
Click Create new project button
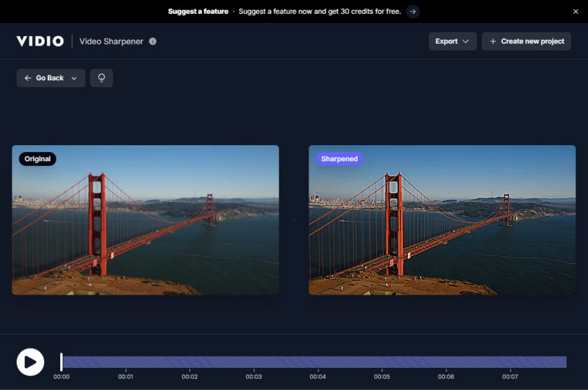526,41
